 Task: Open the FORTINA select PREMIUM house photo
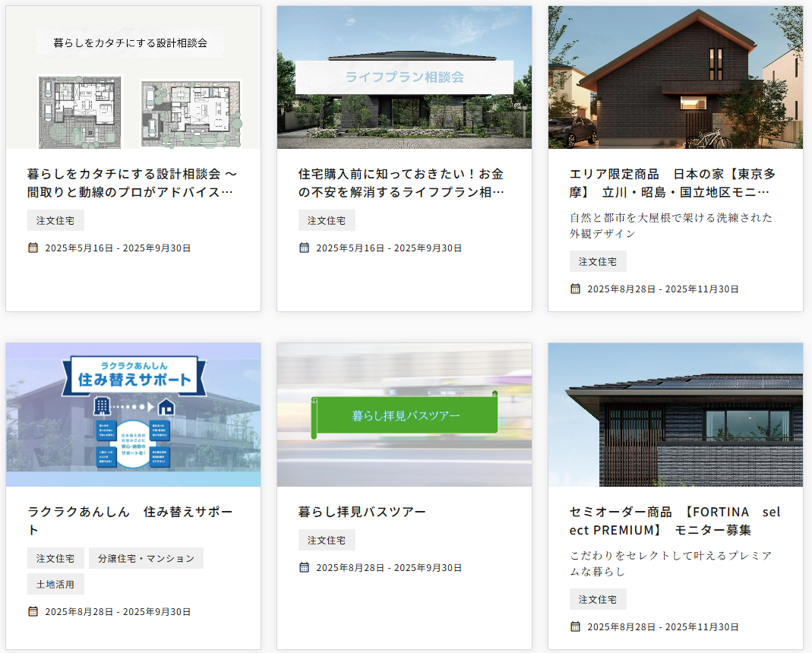[x=675, y=415]
